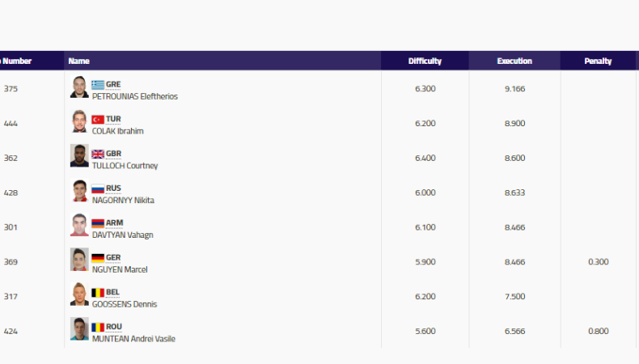Open GOOSSENS Dennis athlete profile
639x364 pixels.
(125, 305)
